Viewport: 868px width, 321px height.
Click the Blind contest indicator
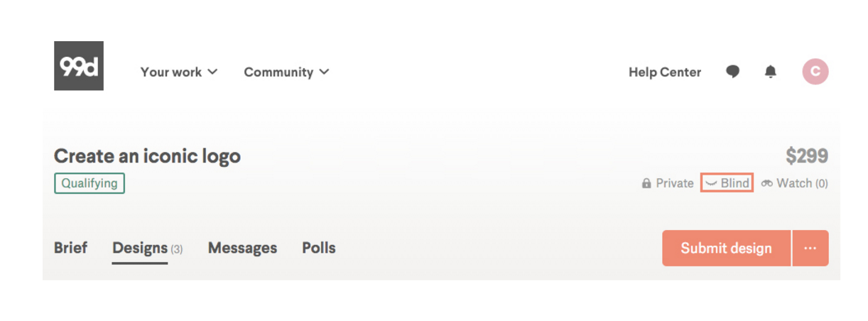tap(727, 183)
